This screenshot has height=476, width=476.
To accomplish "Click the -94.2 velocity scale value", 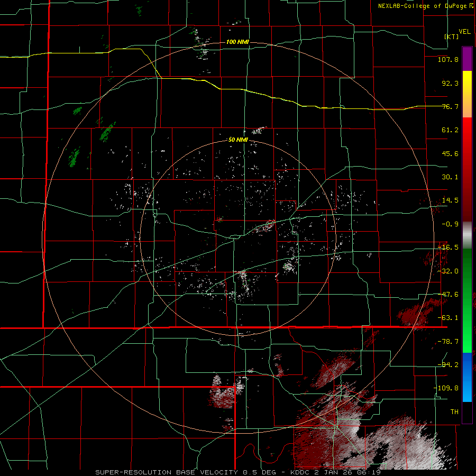I will coord(448,364).
